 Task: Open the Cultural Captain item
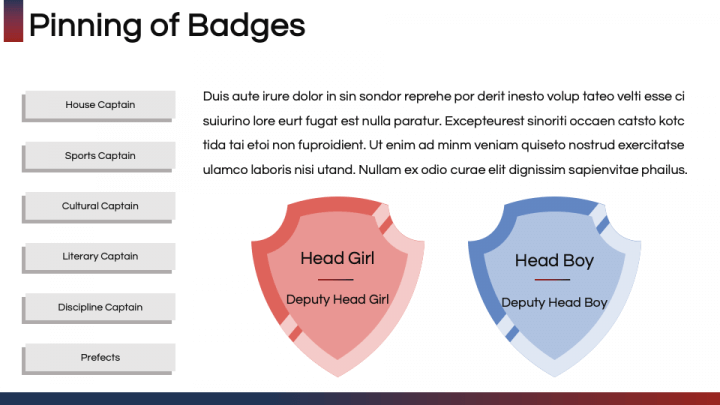click(99, 207)
